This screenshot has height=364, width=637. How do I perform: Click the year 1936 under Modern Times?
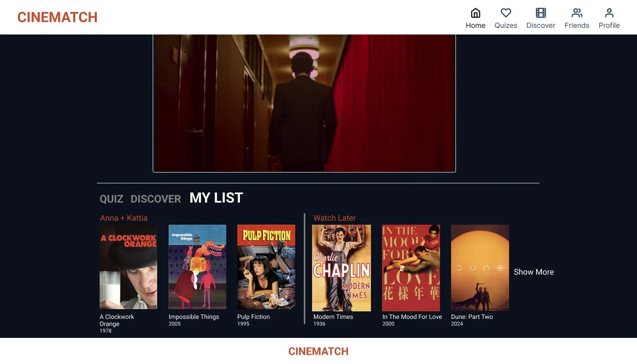click(319, 324)
